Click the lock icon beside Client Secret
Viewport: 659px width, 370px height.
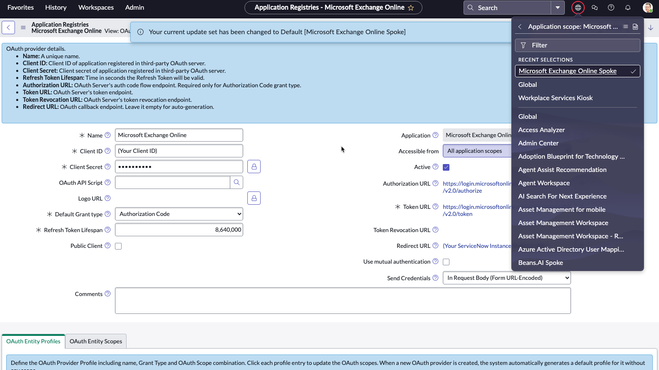pos(254,166)
